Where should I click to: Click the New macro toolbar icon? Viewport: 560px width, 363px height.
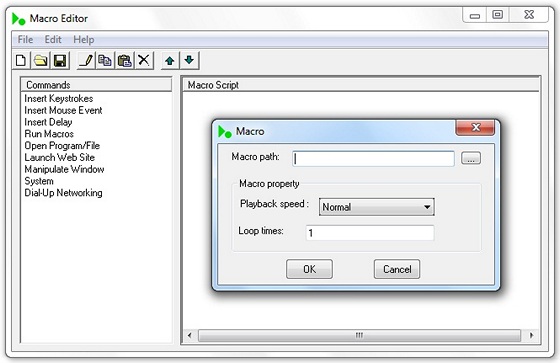pyautogui.click(x=21, y=60)
